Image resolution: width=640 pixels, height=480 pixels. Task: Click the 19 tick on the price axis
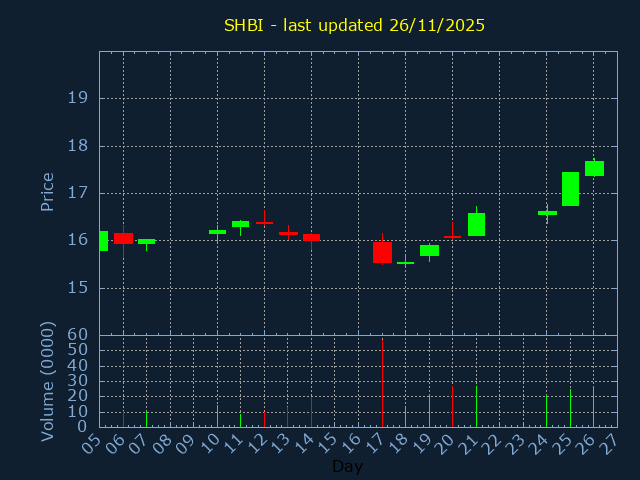[x=77, y=98]
